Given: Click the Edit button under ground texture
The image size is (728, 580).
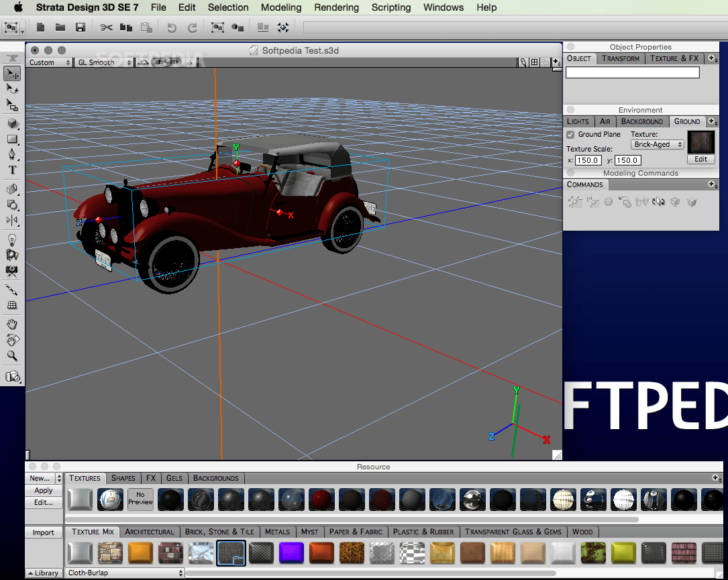Looking at the screenshot, I should click(700, 159).
